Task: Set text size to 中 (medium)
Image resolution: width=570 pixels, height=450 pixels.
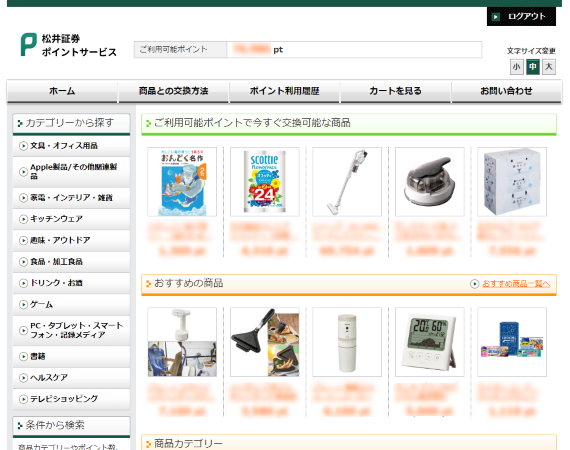Action: 533,67
